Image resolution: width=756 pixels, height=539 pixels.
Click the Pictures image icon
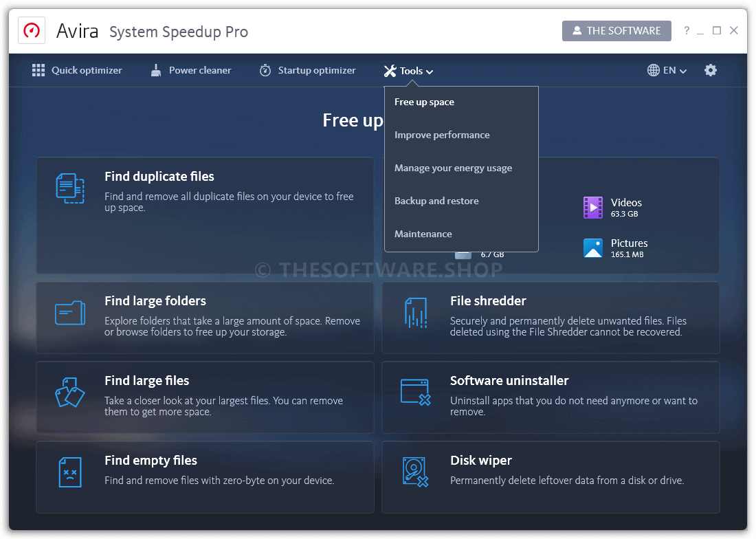593,247
